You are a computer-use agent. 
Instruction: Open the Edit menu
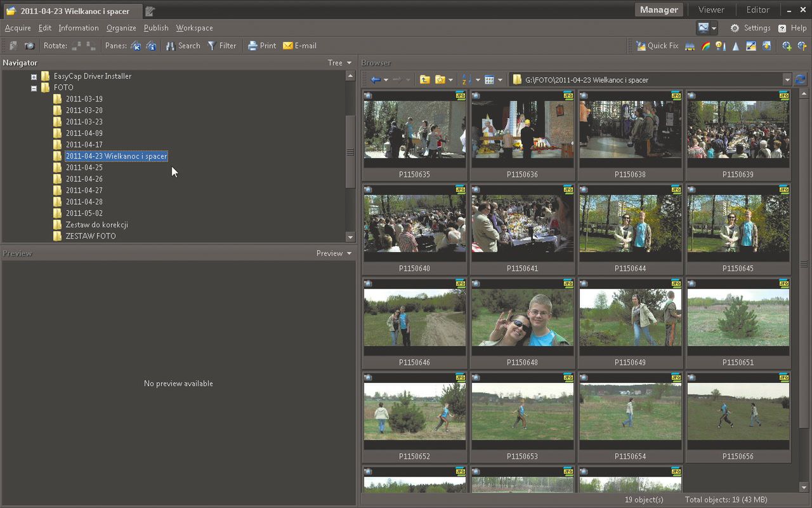45,28
